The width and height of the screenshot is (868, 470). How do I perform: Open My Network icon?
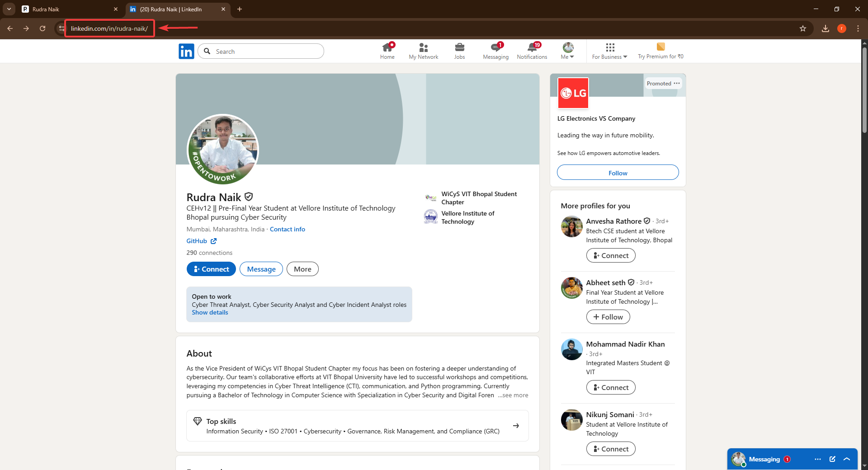tap(424, 51)
